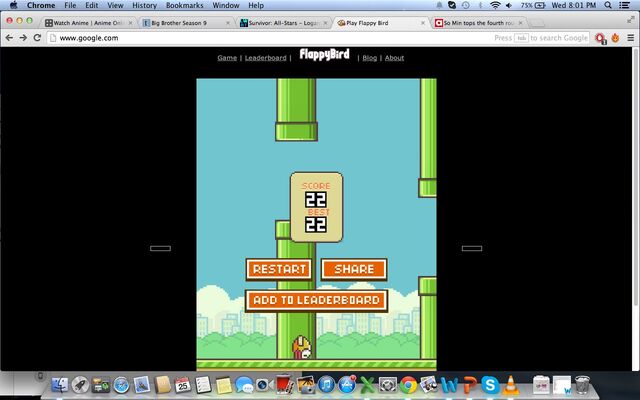Open the Window menu
Image resolution: width=640 pixels, height=400 pixels.
pyautogui.click(x=226, y=5)
